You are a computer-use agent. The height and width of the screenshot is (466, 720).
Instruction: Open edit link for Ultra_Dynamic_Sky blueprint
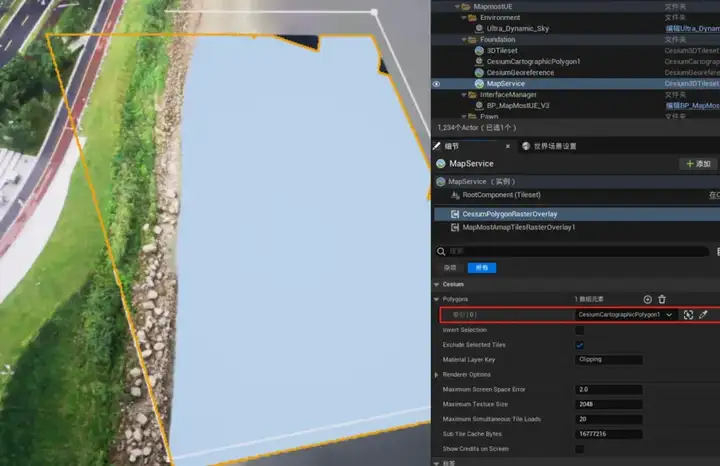click(692, 28)
